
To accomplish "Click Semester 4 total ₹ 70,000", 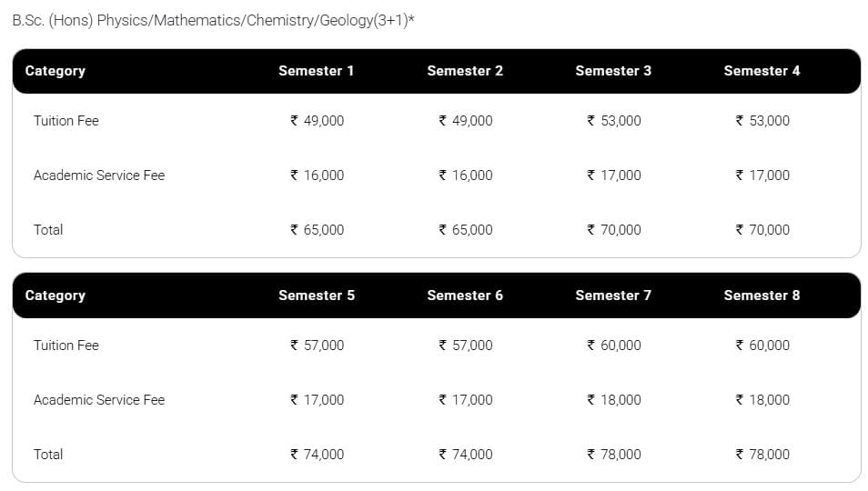I will [x=762, y=230].
